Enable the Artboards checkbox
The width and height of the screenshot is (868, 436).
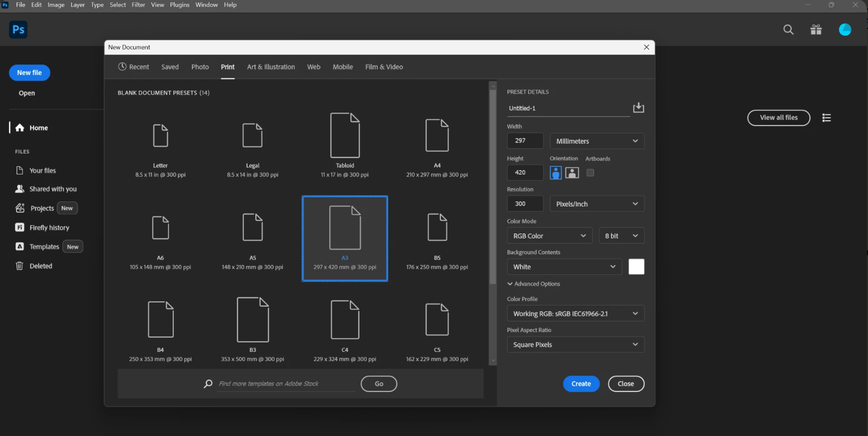point(590,173)
